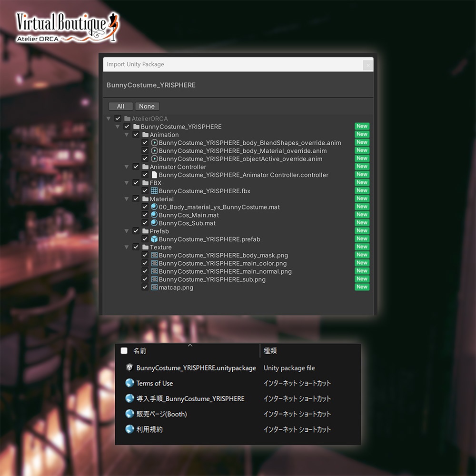Screen dimensions: 476x476
Task: Click the body_Material_override.anim clip icon
Action: point(154,150)
